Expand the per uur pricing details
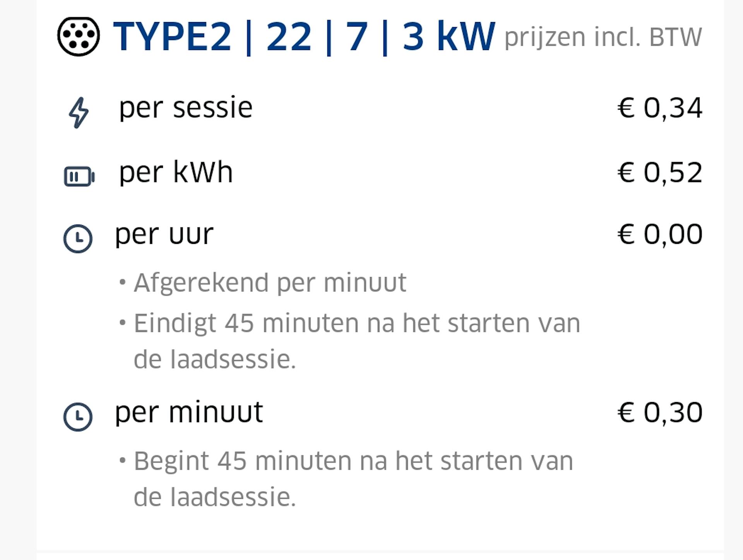The height and width of the screenshot is (560, 743). tap(163, 234)
